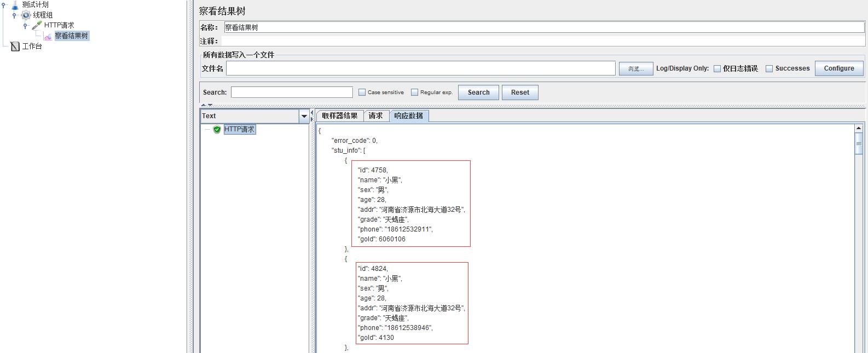868x353 pixels.
Task: Open the Text renderer dropdown
Action: 304,116
